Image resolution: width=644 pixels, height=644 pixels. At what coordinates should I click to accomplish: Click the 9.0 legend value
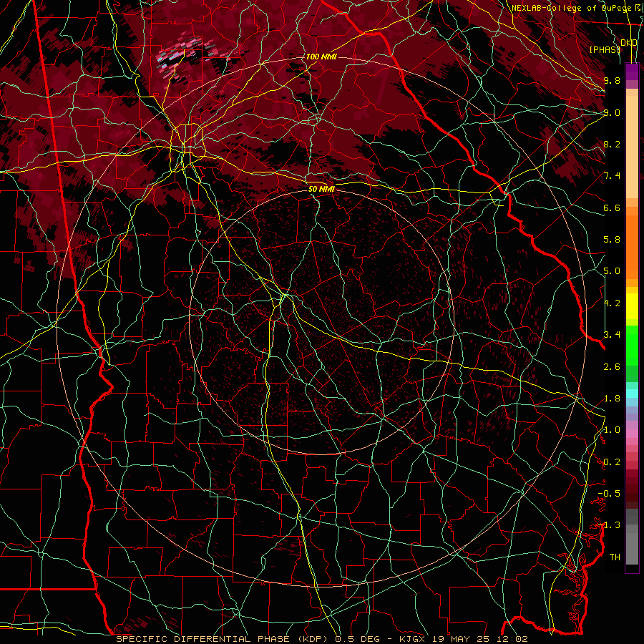[612, 112]
